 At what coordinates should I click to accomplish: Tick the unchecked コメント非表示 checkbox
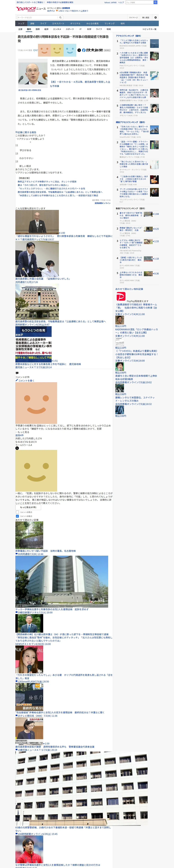17,512
